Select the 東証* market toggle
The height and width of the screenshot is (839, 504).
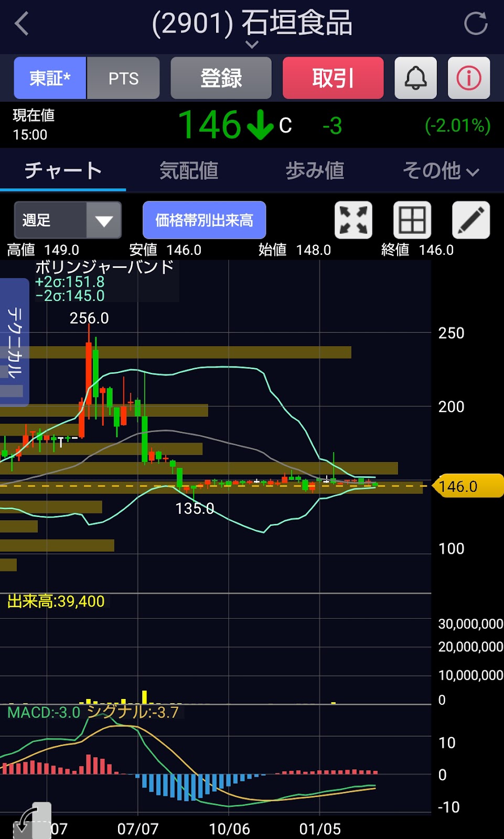50,78
